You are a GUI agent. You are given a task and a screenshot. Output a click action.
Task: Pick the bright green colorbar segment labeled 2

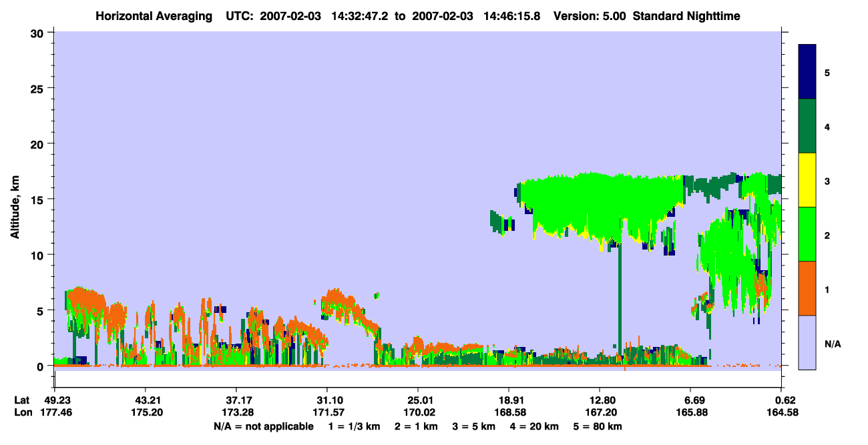coord(807,234)
